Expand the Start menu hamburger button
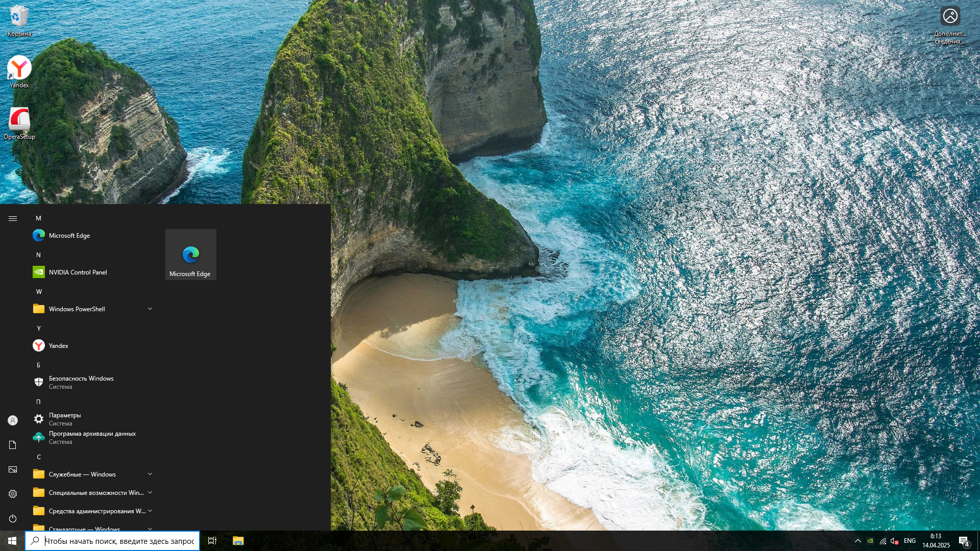 tap(13, 218)
